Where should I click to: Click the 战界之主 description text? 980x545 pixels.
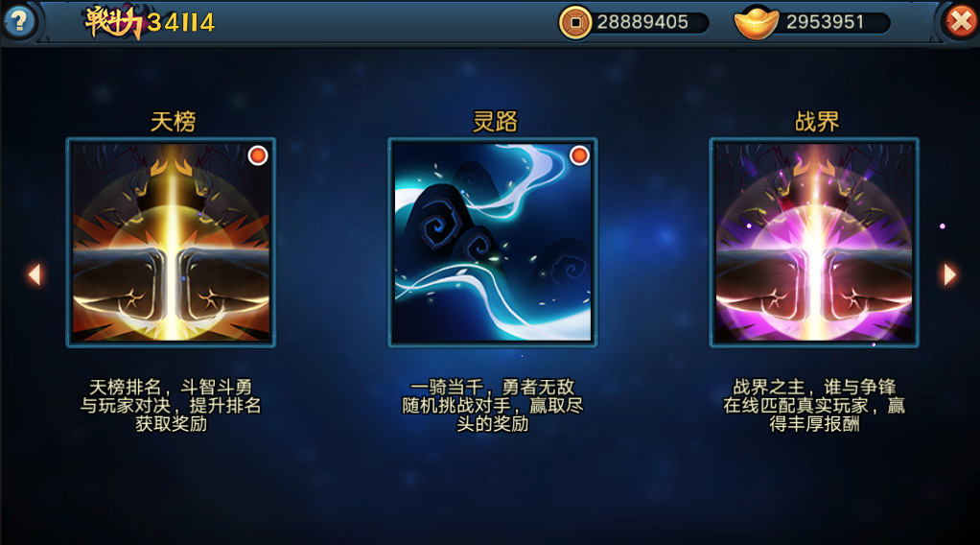pyautogui.click(x=814, y=406)
